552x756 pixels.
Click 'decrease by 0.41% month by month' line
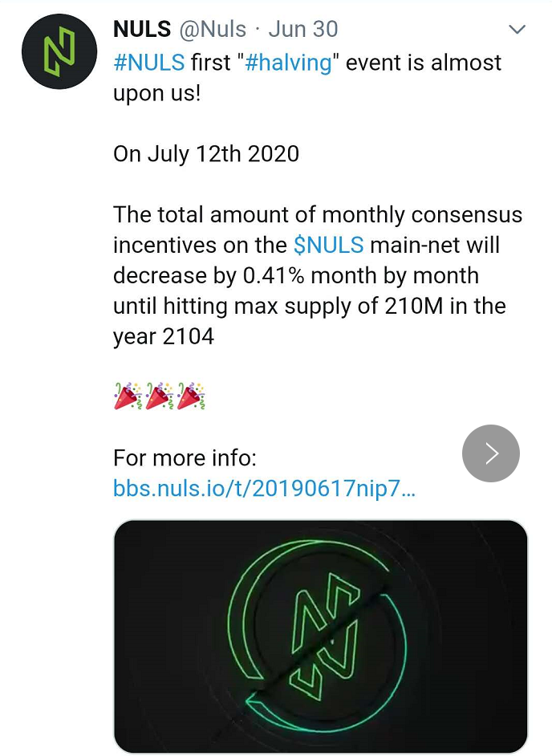pyautogui.click(x=296, y=276)
